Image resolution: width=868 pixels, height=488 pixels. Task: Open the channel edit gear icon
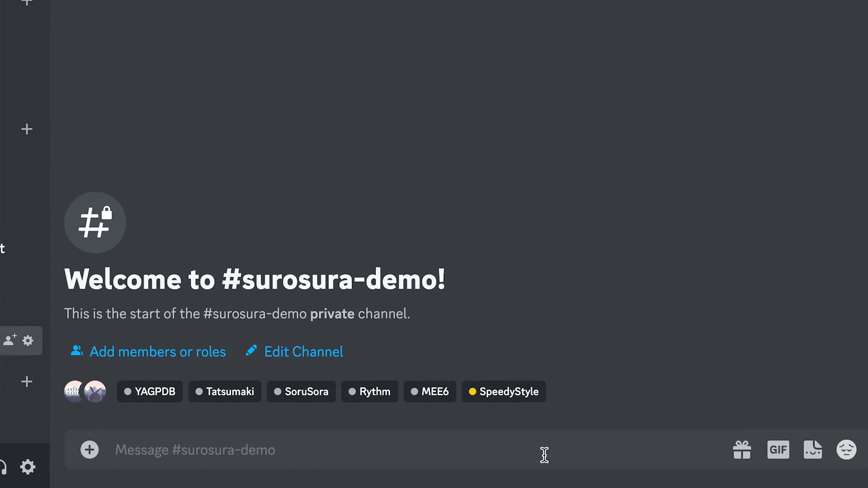(28, 340)
